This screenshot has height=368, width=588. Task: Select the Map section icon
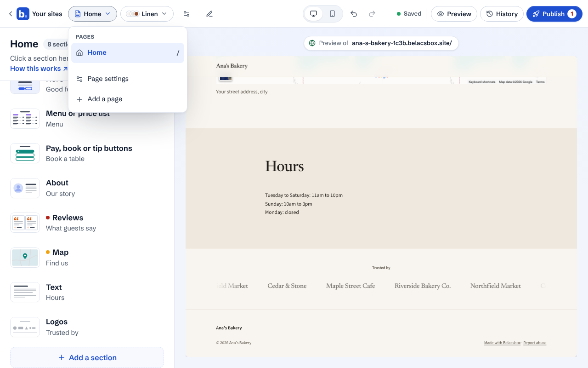coord(25,258)
